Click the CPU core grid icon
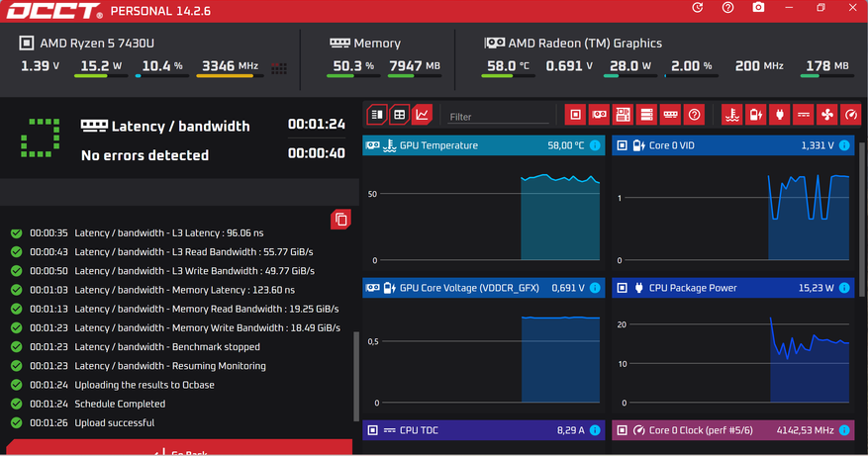868x456 pixels. (279, 68)
